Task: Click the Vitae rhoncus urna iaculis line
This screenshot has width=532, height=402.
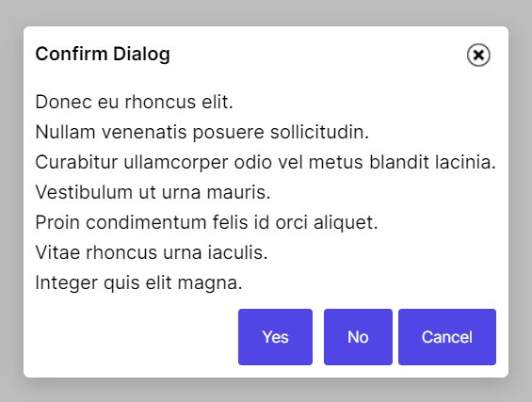Action: [152, 252]
